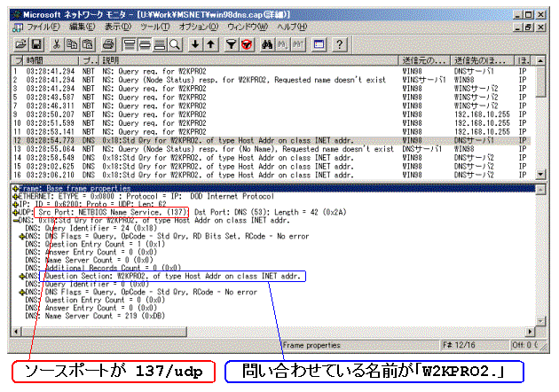Click the binoculars Find frame icon
559x392 pixels.
coord(267,44)
